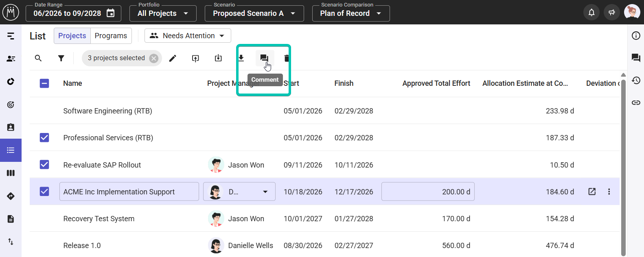The height and width of the screenshot is (257, 644).
Task: Open the filter funnel options
Action: (x=61, y=58)
